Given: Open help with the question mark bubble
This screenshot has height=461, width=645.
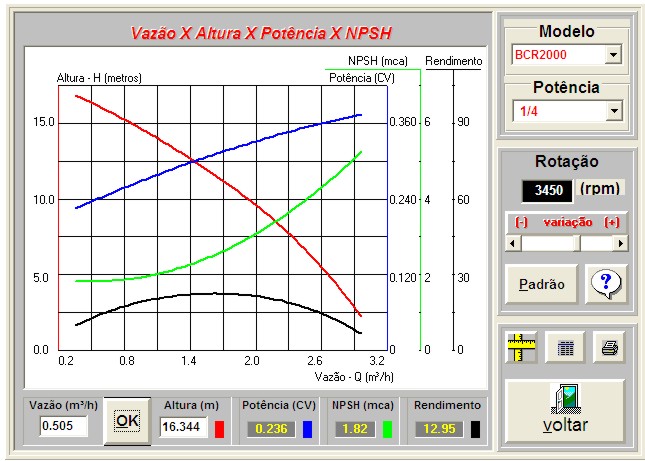Looking at the screenshot, I should pos(606,284).
